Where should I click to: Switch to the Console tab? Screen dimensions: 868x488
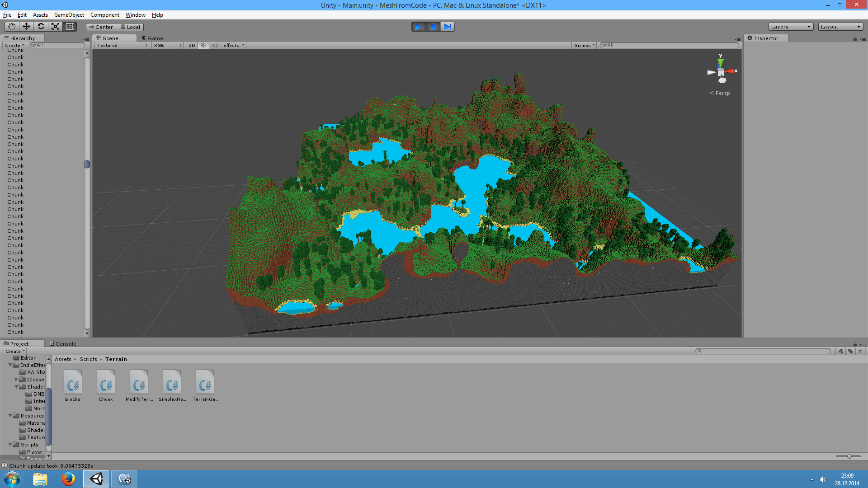(63, 344)
